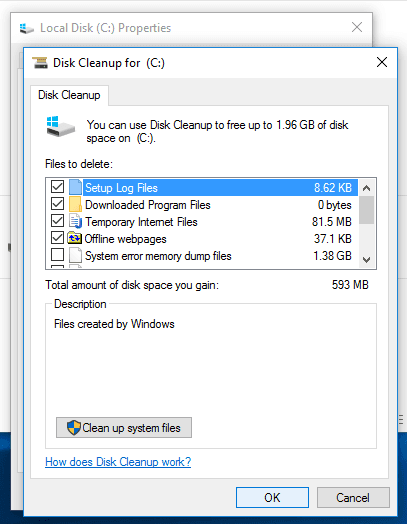The width and height of the screenshot is (407, 524).
Task: Uncheck the Setup Log Files checkbox
Action: point(57,186)
